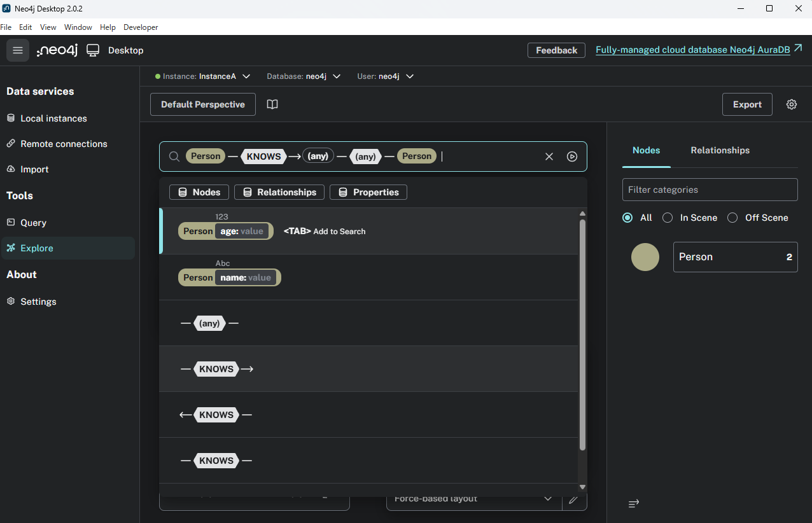The height and width of the screenshot is (523, 812).
Task: Run the search pattern play icon
Action: click(x=572, y=157)
